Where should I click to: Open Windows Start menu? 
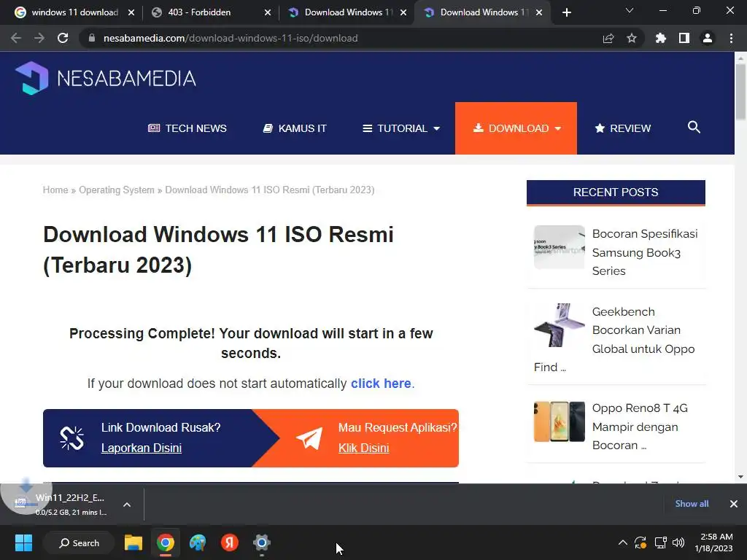tap(23, 542)
